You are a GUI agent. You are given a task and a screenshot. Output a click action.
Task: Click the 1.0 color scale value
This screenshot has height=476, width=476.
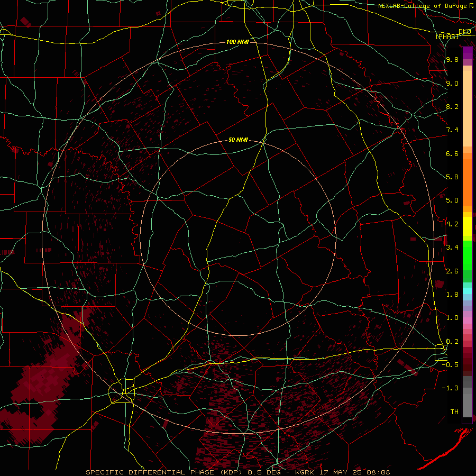coord(452,318)
